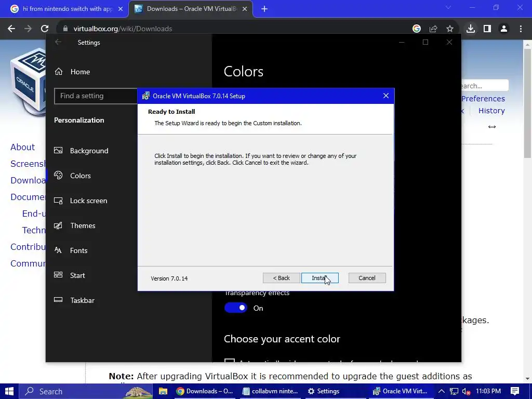Open Taskbar personalization settings

[x=82, y=300]
